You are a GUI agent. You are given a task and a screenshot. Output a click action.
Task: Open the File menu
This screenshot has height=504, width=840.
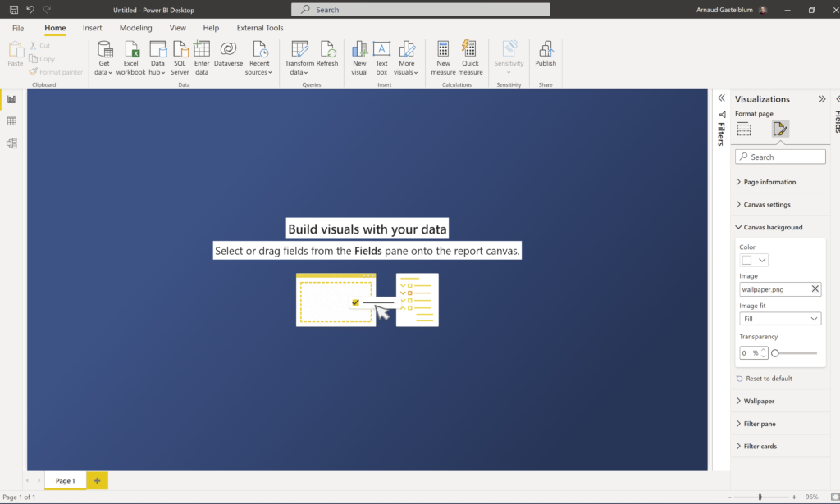tap(18, 28)
